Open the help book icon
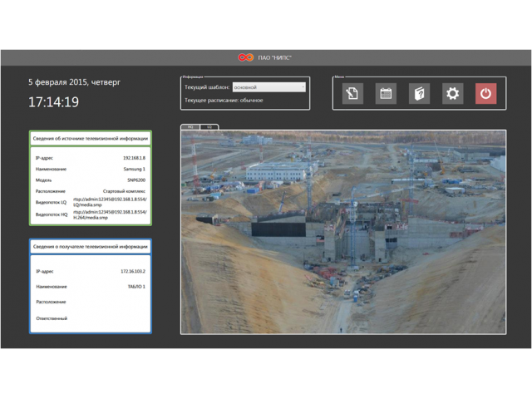The width and height of the screenshot is (532, 399). coord(419,94)
